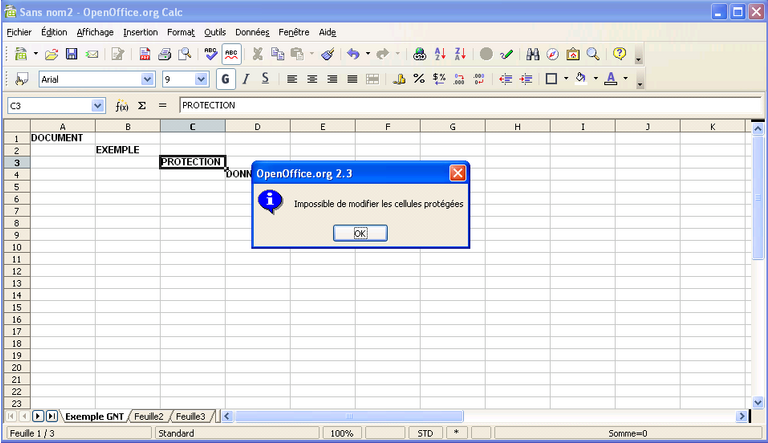
Task: Align cell content right
Action: [332, 79]
